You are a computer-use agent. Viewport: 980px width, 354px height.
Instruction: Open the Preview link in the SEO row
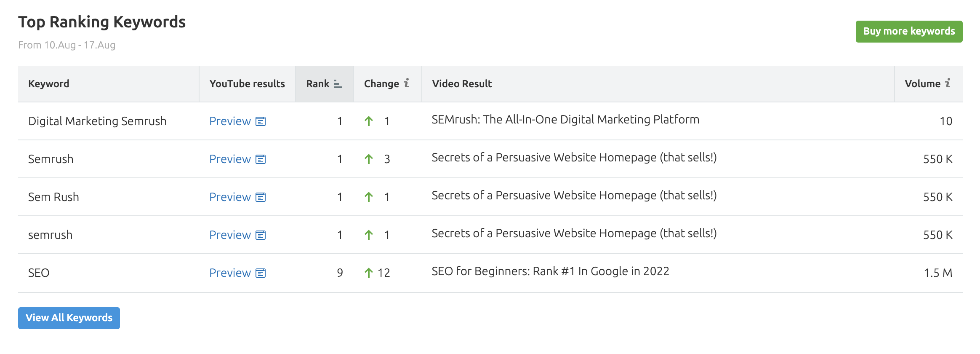pyautogui.click(x=229, y=273)
